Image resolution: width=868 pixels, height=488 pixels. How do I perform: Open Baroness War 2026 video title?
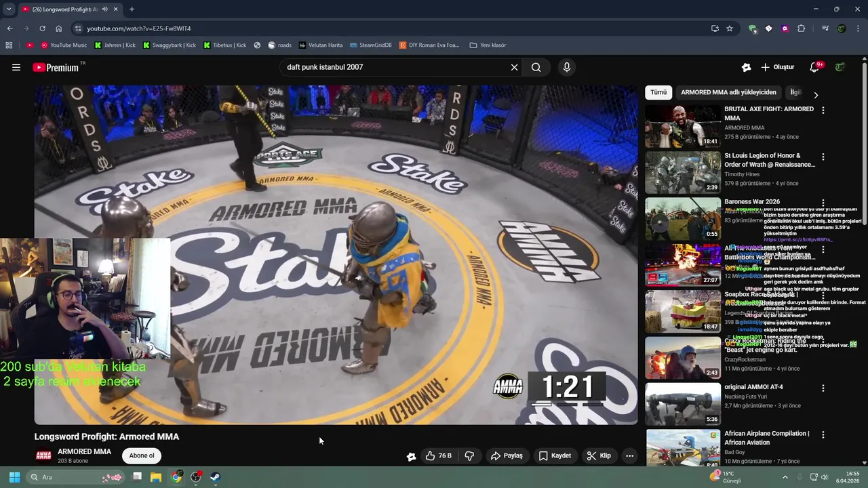tap(751, 201)
